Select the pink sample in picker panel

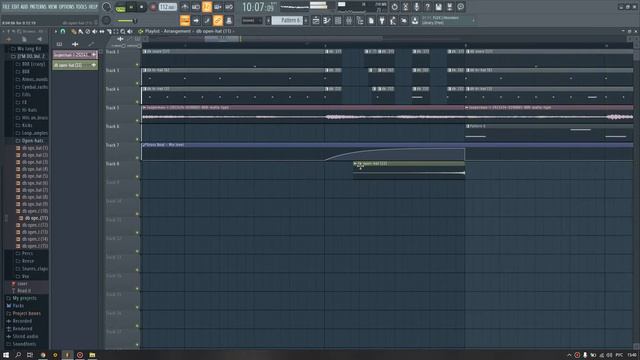(75, 55)
